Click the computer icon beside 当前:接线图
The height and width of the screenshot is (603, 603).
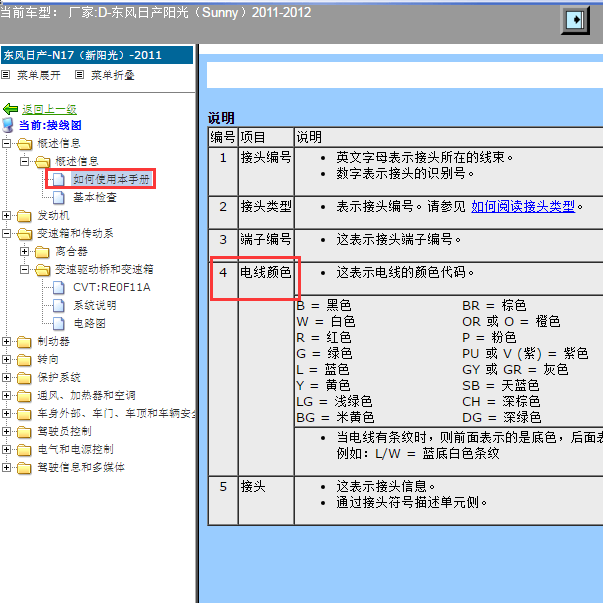pos(8,125)
